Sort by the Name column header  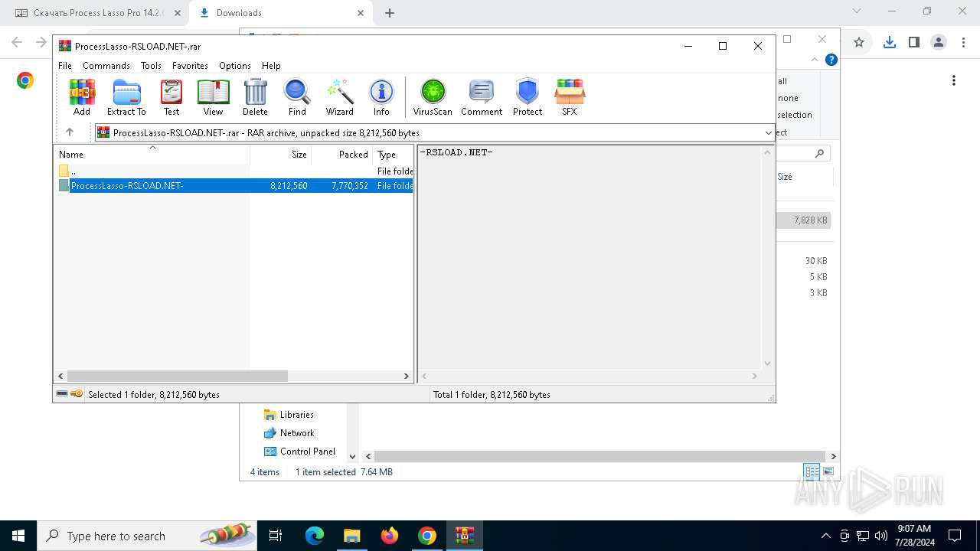click(x=152, y=155)
